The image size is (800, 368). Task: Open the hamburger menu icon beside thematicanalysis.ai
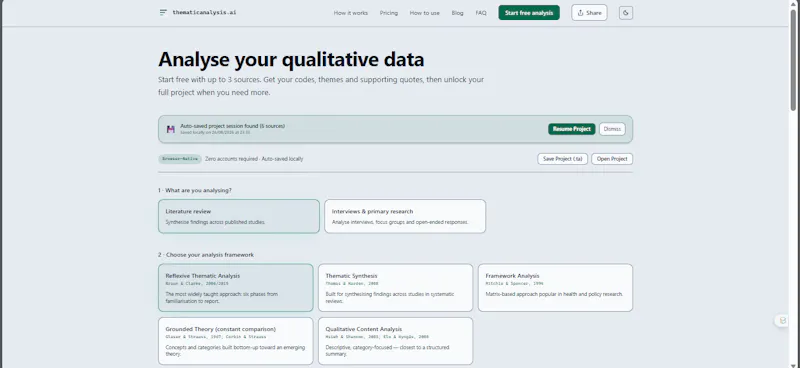pos(163,12)
